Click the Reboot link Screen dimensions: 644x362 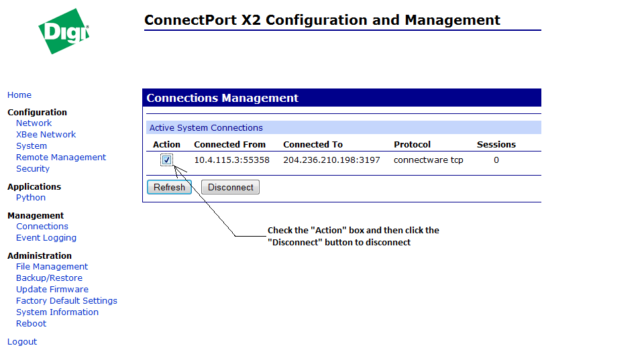[x=32, y=324]
